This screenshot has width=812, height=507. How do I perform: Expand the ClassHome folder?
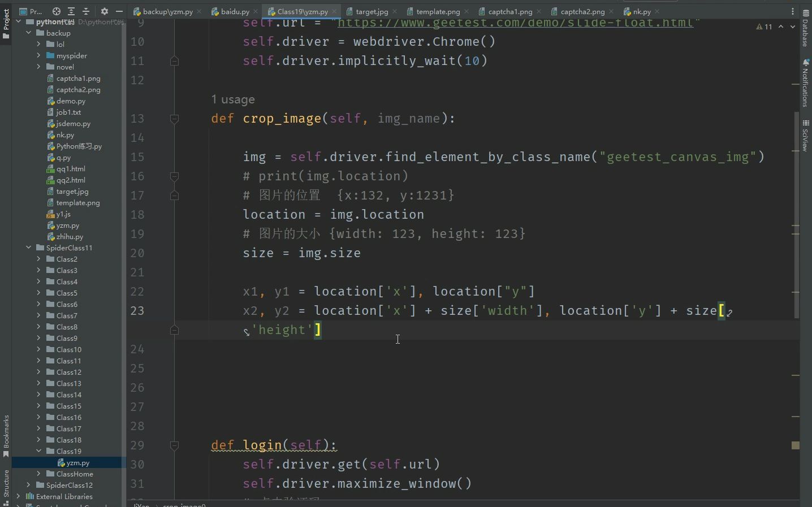pos(38,474)
